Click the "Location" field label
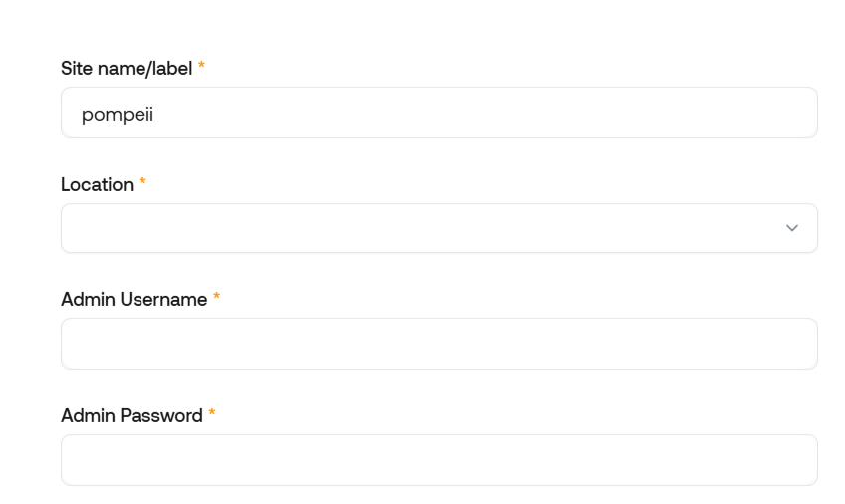Image resolution: width=845 pixels, height=504 pixels. [97, 184]
